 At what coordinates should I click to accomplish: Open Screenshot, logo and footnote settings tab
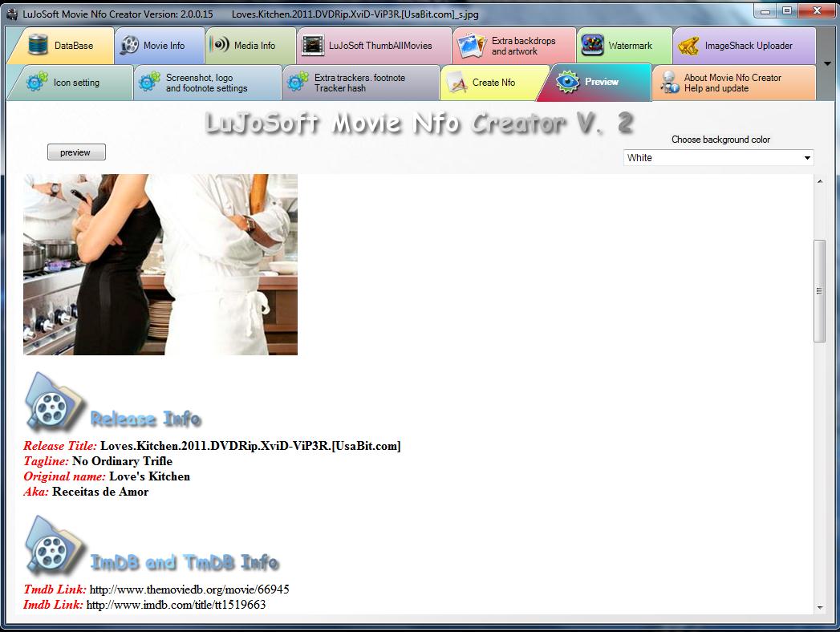coord(207,83)
